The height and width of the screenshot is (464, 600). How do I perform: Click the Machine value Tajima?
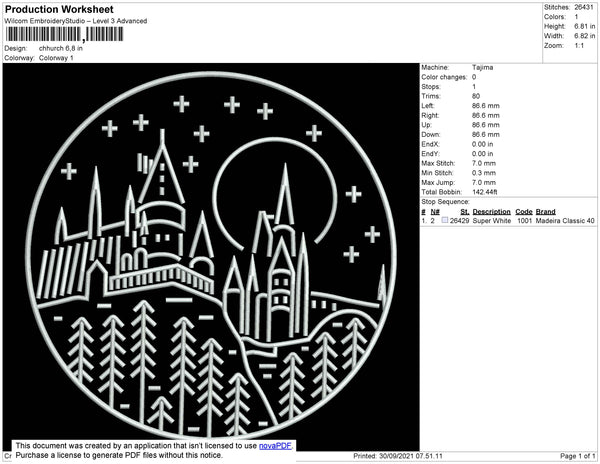coord(483,67)
